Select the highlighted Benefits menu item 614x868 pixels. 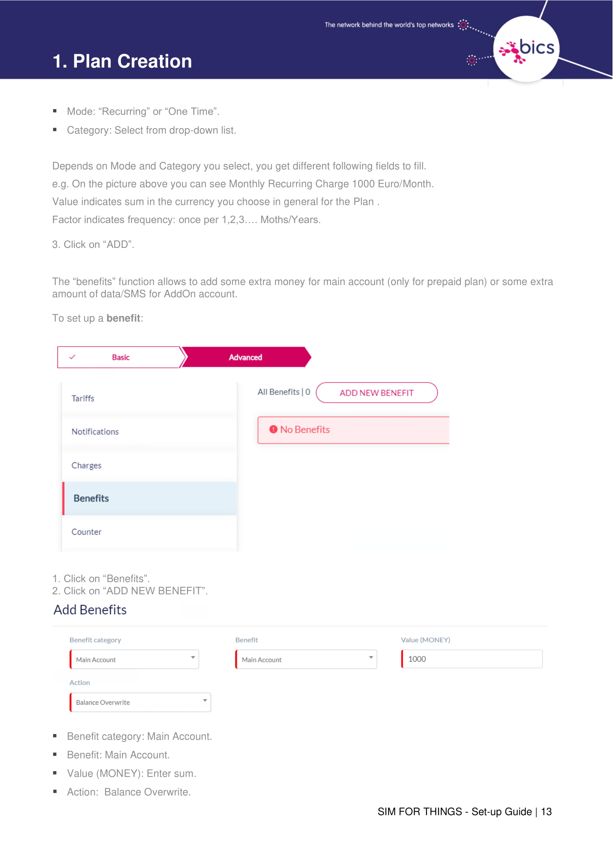[x=91, y=498]
